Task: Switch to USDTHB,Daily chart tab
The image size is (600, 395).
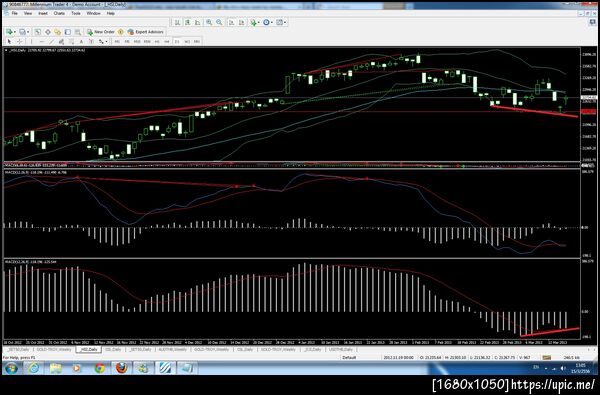Action: [341, 349]
